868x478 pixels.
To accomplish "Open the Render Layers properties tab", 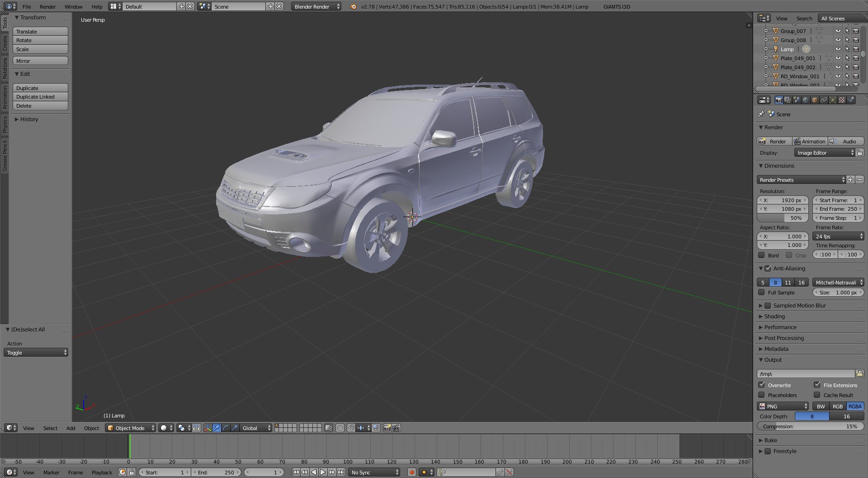I will pos(788,100).
